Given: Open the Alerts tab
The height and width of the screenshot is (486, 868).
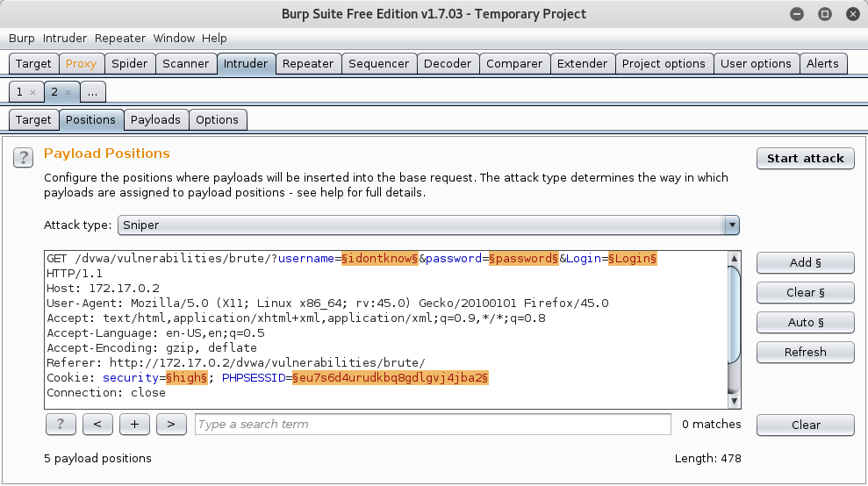Looking at the screenshot, I should point(822,64).
